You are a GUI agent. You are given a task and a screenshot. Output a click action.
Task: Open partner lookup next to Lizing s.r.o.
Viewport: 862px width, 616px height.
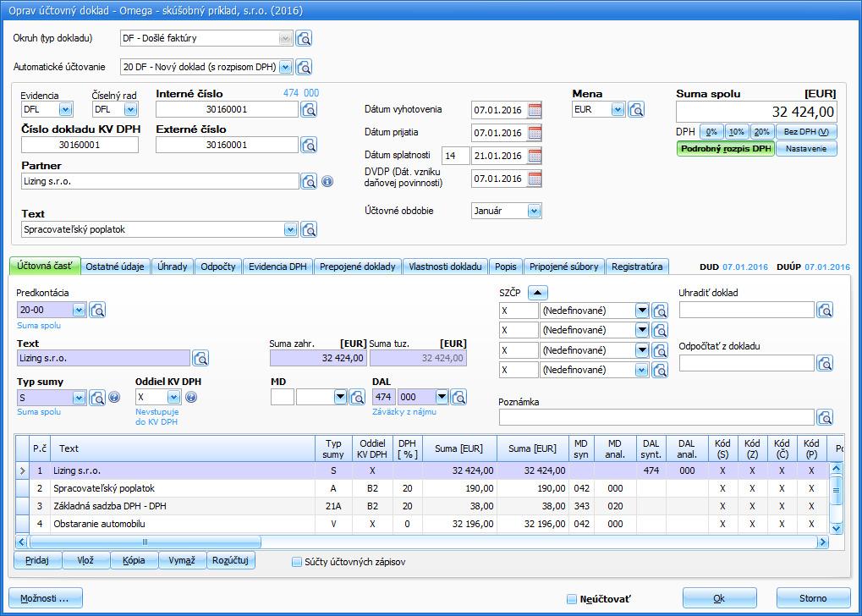[309, 181]
